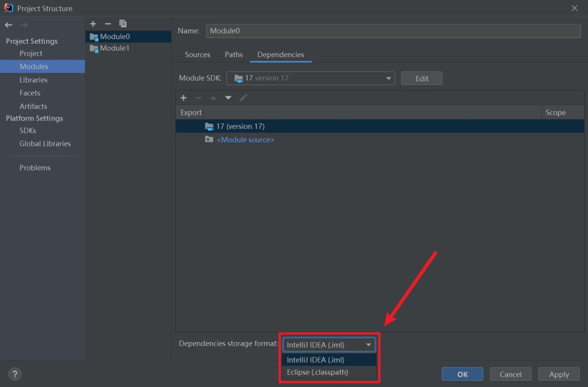This screenshot has width=588, height=387.
Task: Move dependency down arrow
Action: tap(228, 98)
